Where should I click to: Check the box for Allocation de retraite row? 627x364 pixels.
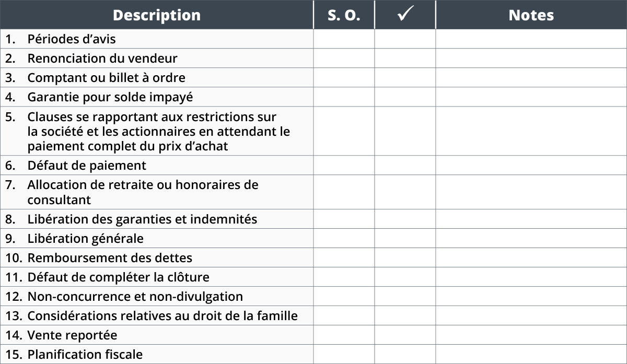tap(405, 192)
